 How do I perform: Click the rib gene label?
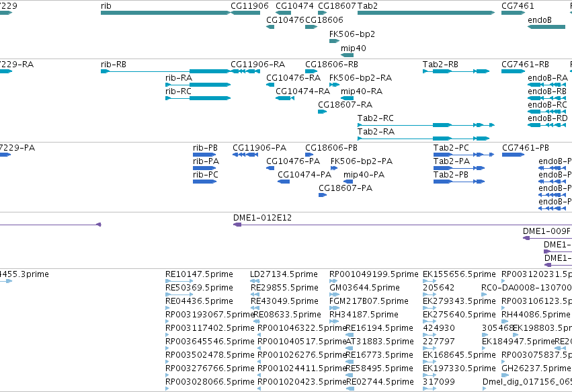click(106, 6)
